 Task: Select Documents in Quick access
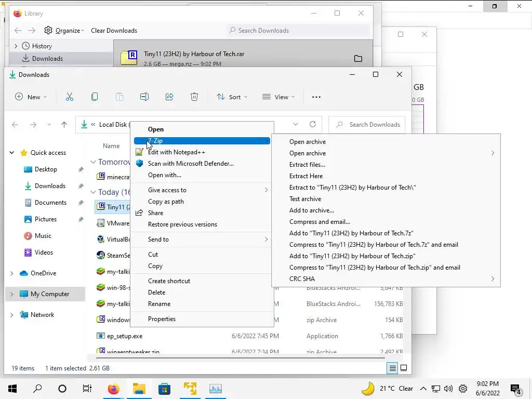click(50, 203)
